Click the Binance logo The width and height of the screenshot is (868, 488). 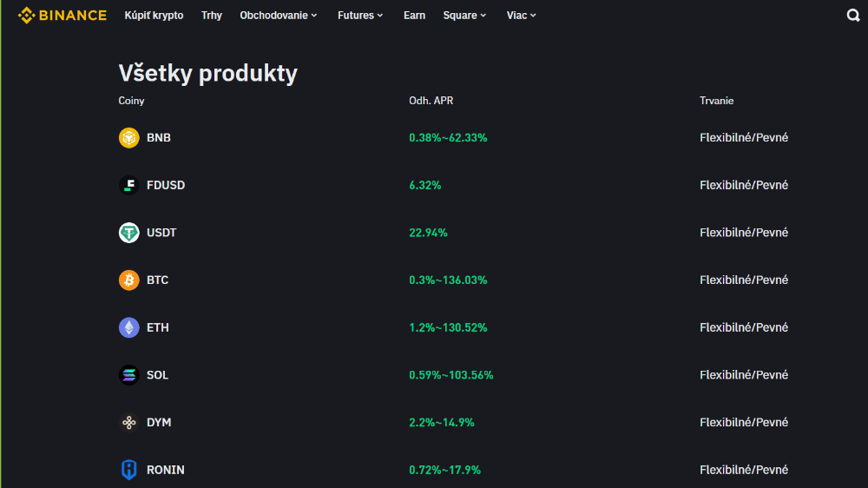(62, 16)
